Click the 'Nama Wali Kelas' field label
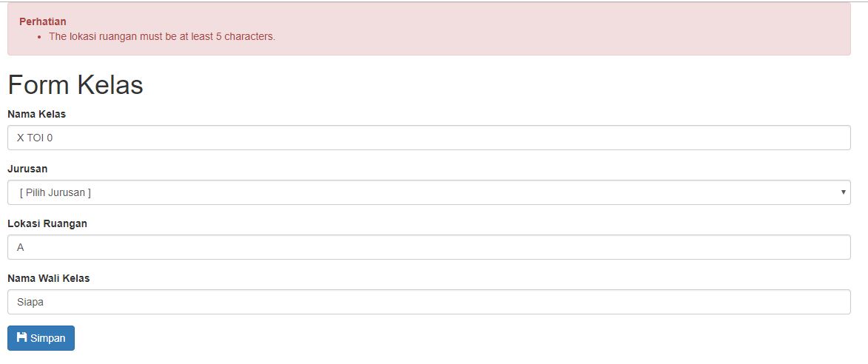This screenshot has width=868, height=364. [49, 278]
